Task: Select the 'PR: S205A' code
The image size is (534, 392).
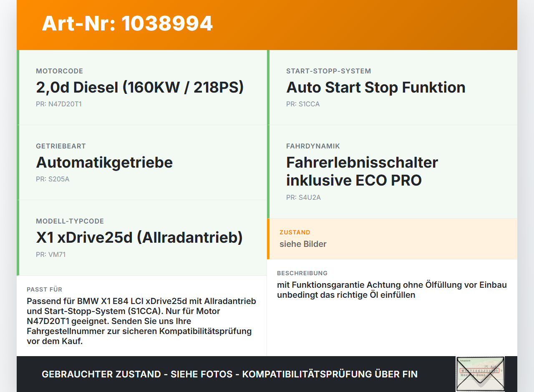Action: (53, 179)
